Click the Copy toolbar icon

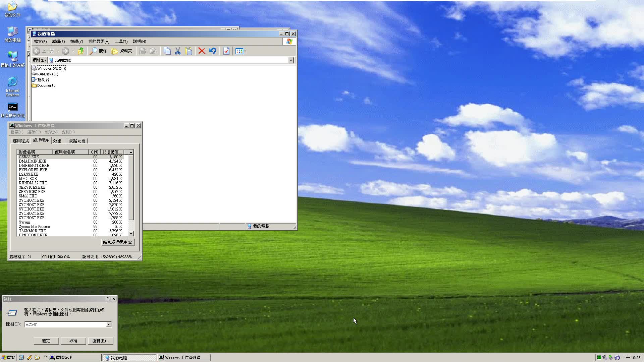click(167, 51)
